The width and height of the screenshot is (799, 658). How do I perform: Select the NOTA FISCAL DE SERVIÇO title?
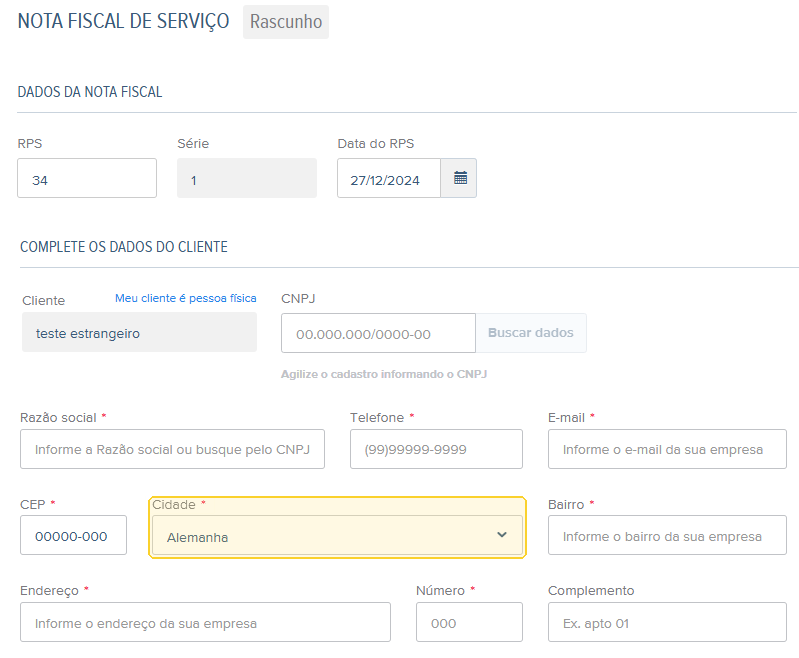123,21
